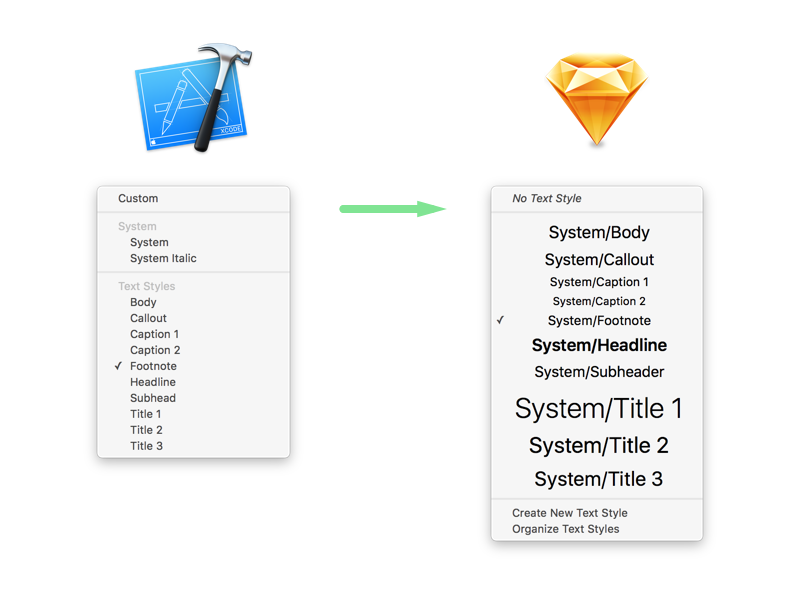
Task: Select "No Text Style" in Sketch menu
Action: (547, 198)
